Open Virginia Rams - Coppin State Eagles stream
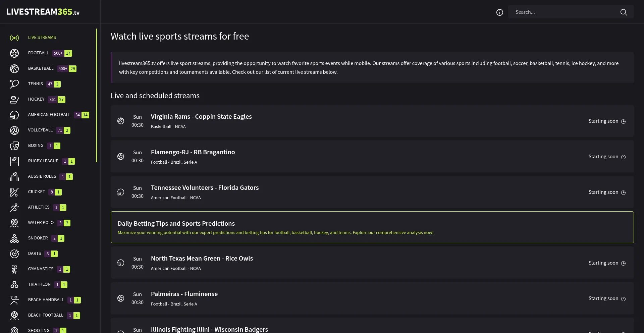 (x=201, y=117)
